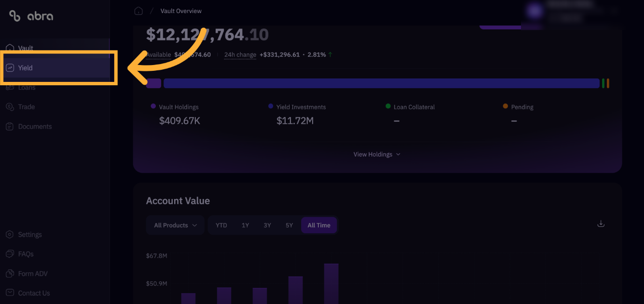Click the Yield Investments legend label
This screenshot has width=644, height=304.
point(301,107)
